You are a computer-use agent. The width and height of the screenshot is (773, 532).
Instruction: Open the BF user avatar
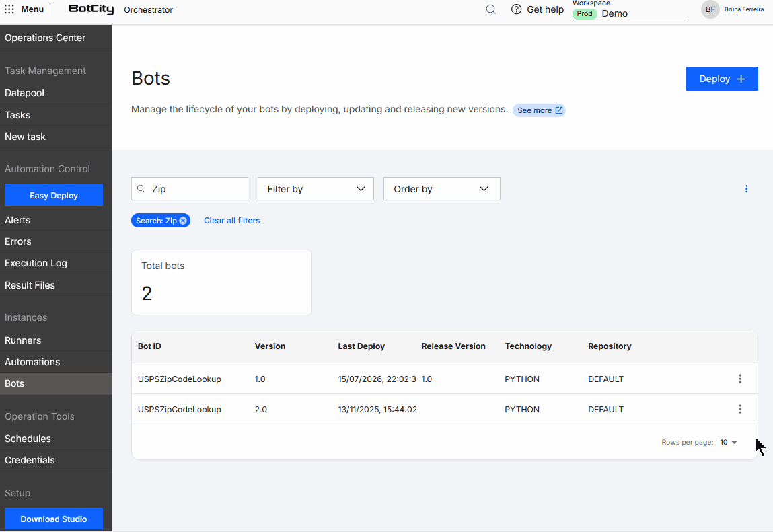coord(710,9)
